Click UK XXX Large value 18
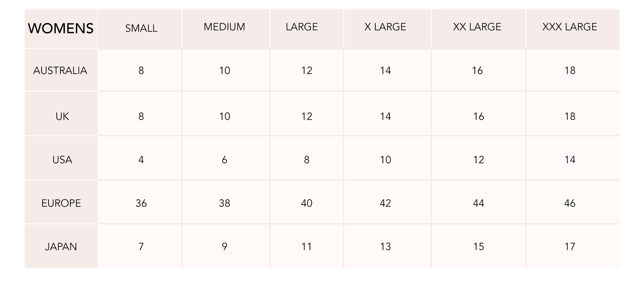This screenshot has height=287, width=644. pyautogui.click(x=570, y=116)
